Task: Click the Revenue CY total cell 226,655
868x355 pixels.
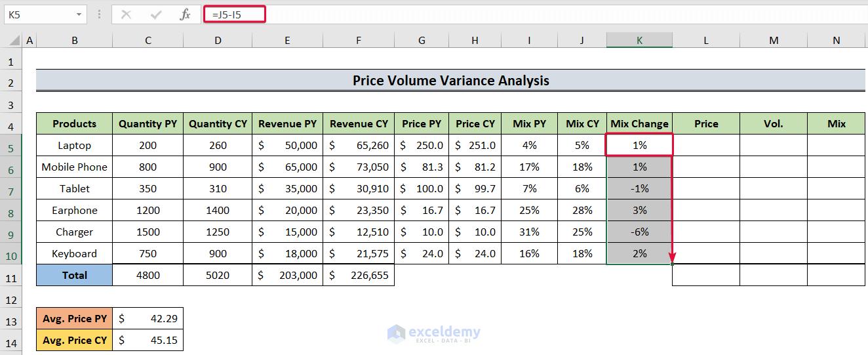Action: tap(359, 276)
